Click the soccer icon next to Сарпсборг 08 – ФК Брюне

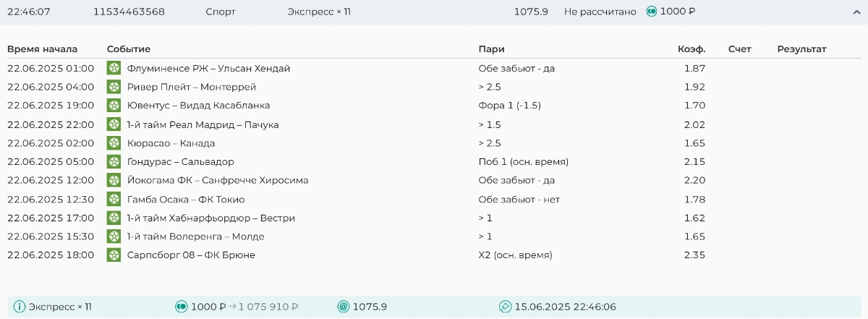click(114, 255)
